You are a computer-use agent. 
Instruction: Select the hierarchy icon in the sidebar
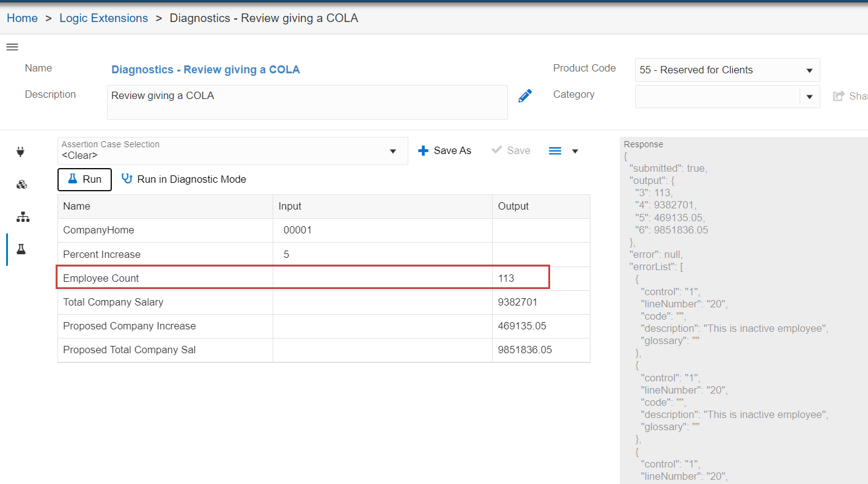22,217
